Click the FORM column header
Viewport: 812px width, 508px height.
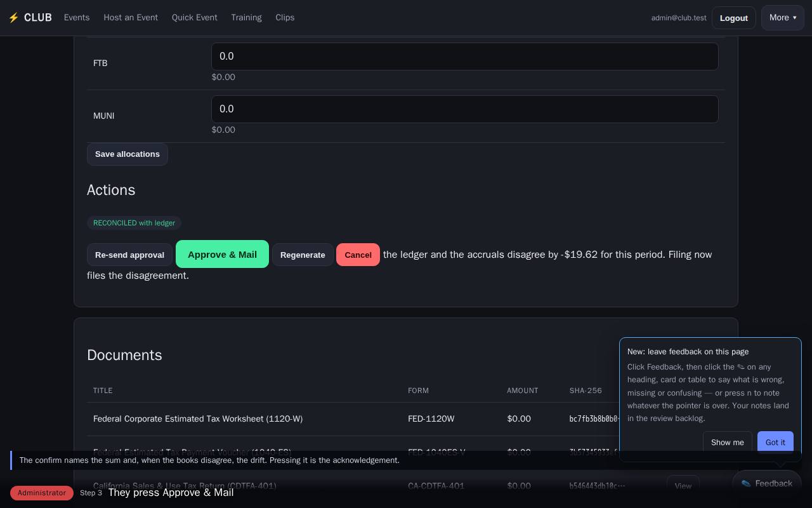[418, 391]
